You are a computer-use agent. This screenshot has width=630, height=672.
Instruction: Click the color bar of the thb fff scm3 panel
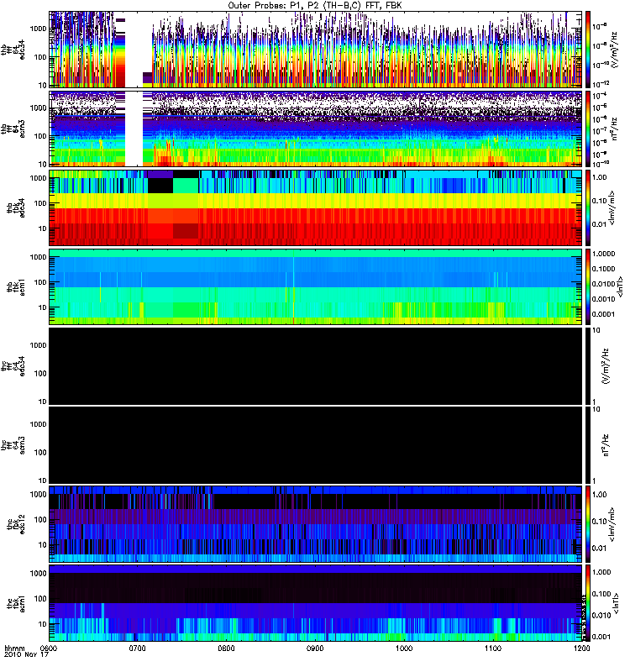point(588,129)
